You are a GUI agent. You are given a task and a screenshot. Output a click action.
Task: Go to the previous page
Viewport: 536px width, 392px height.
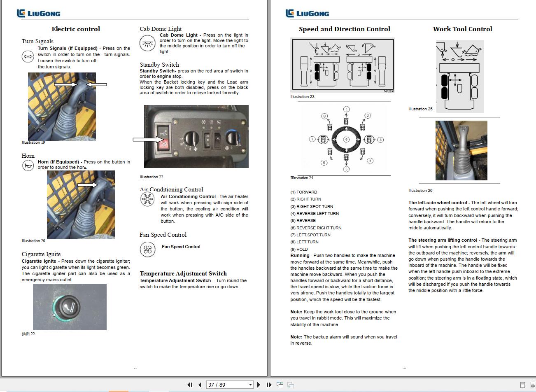click(x=199, y=384)
